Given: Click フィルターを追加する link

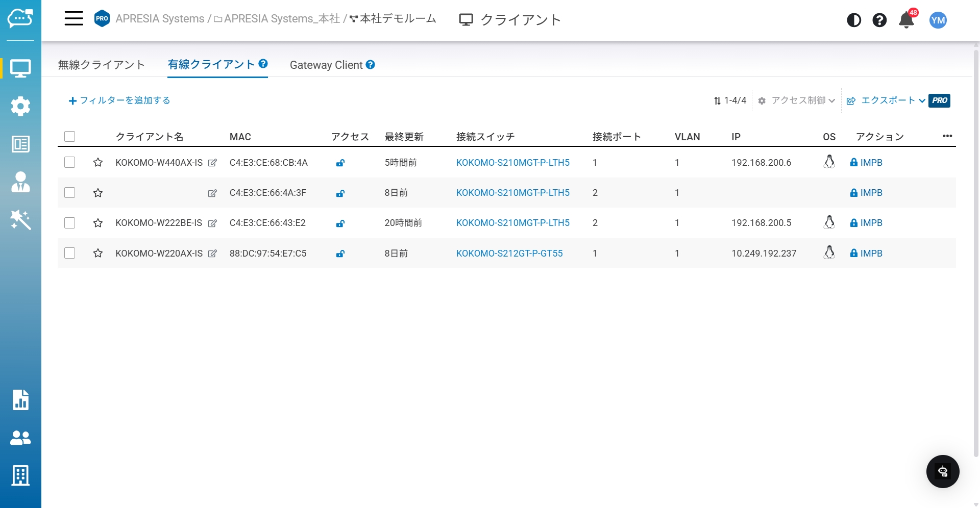Looking at the screenshot, I should 119,101.
